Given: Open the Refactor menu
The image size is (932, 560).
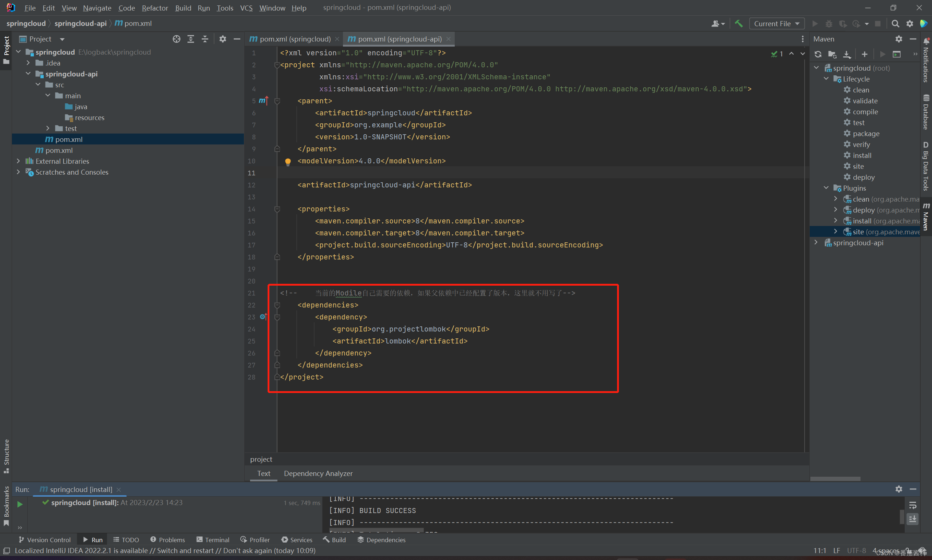Looking at the screenshot, I should [155, 8].
